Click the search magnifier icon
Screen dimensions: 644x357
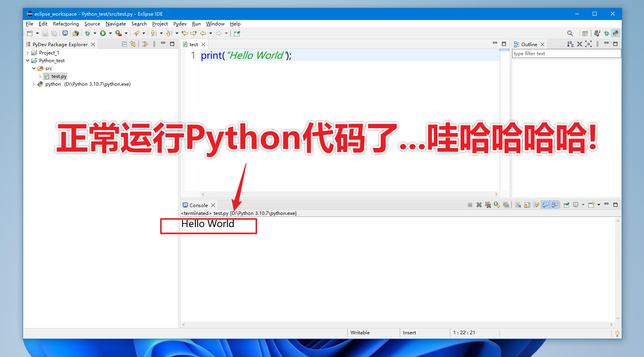click(x=570, y=34)
